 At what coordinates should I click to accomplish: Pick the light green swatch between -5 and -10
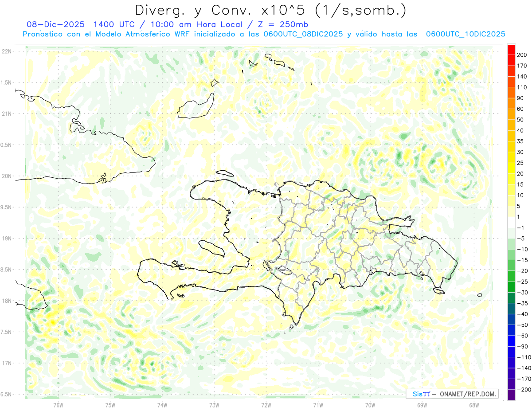coord(511,244)
